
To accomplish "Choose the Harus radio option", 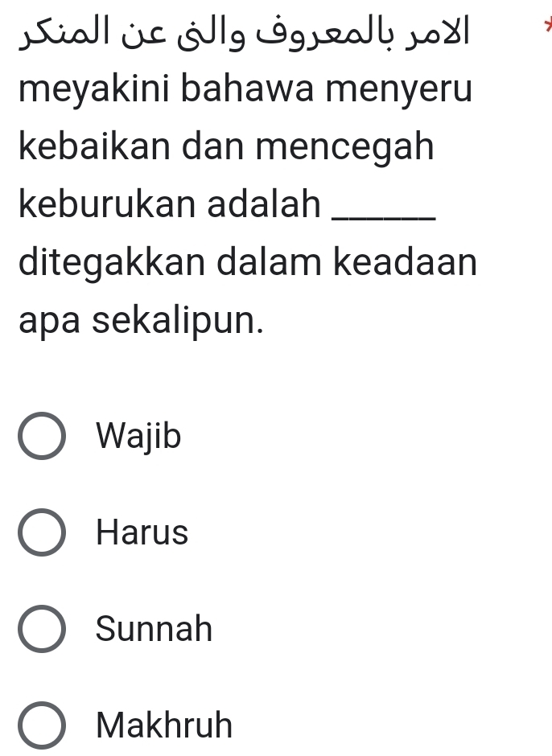I will 43,533.
